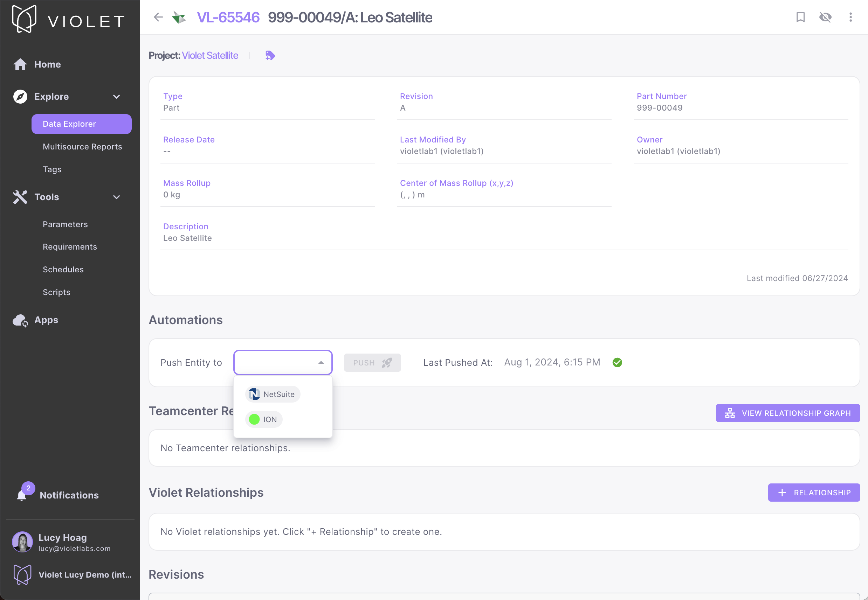868x600 pixels.
Task: Click the Violet logo in sidebar
Action: (25, 20)
